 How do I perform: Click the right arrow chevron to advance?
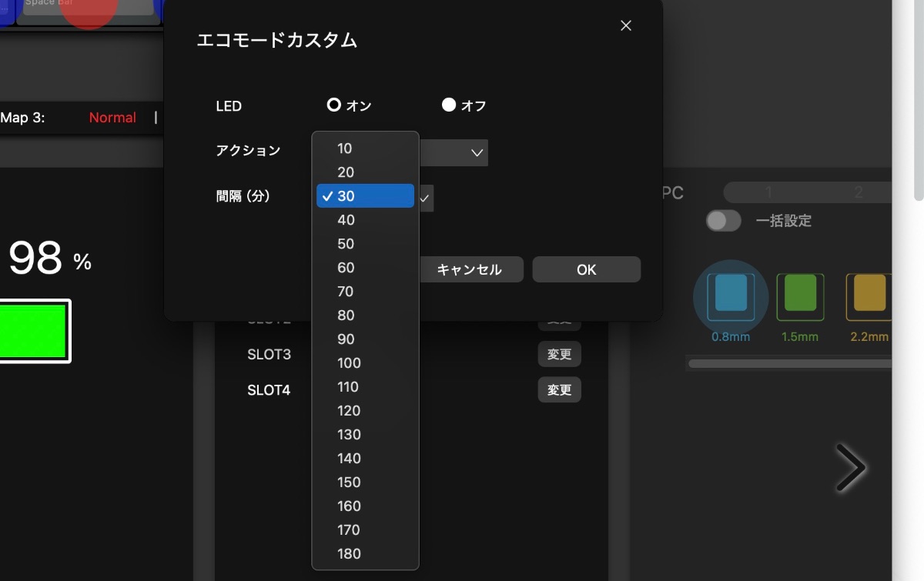[851, 467]
